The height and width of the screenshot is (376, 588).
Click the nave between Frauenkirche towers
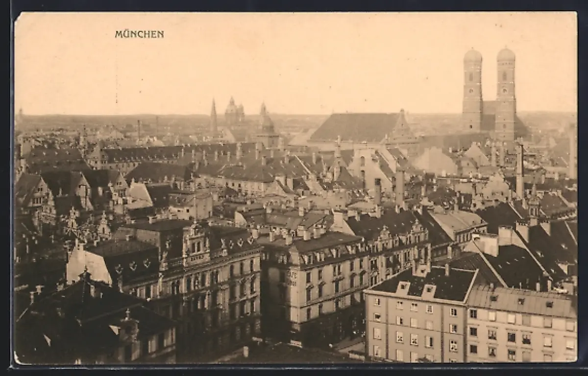point(489,115)
